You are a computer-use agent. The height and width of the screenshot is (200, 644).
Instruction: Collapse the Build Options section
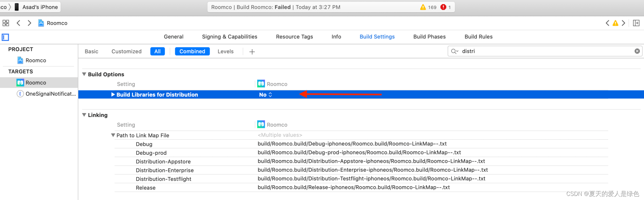point(84,74)
